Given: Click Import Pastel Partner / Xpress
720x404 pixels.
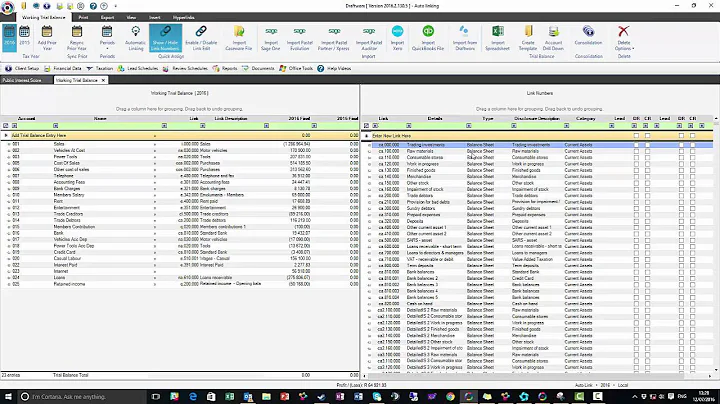Looking at the screenshot, I should coord(334,38).
